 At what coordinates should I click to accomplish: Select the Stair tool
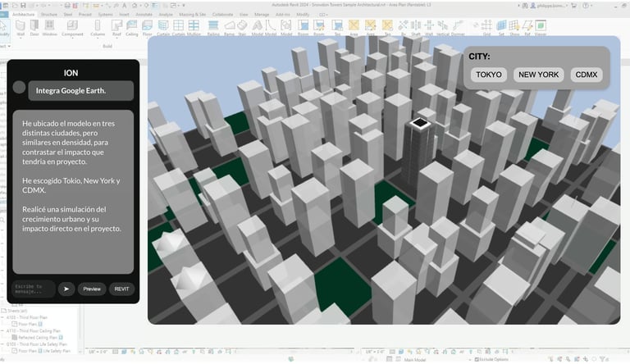point(242,28)
